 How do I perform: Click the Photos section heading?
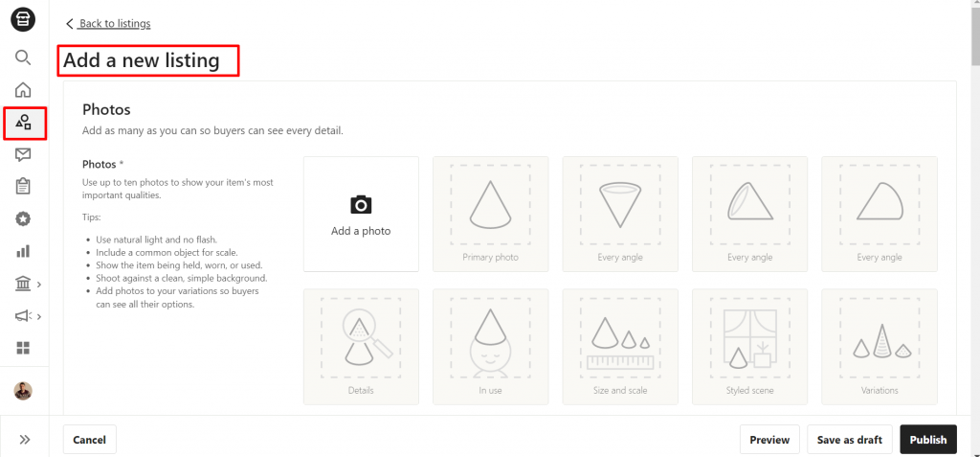point(106,109)
